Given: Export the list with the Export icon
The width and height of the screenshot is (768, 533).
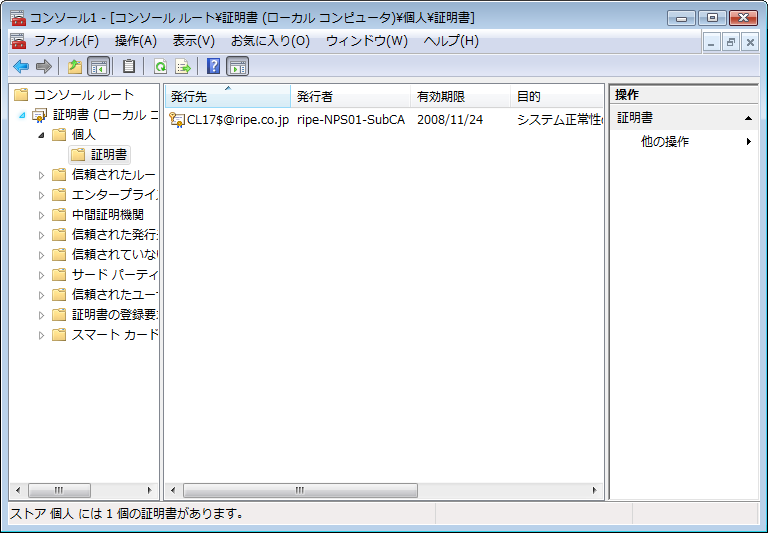Looking at the screenshot, I should coord(183,66).
